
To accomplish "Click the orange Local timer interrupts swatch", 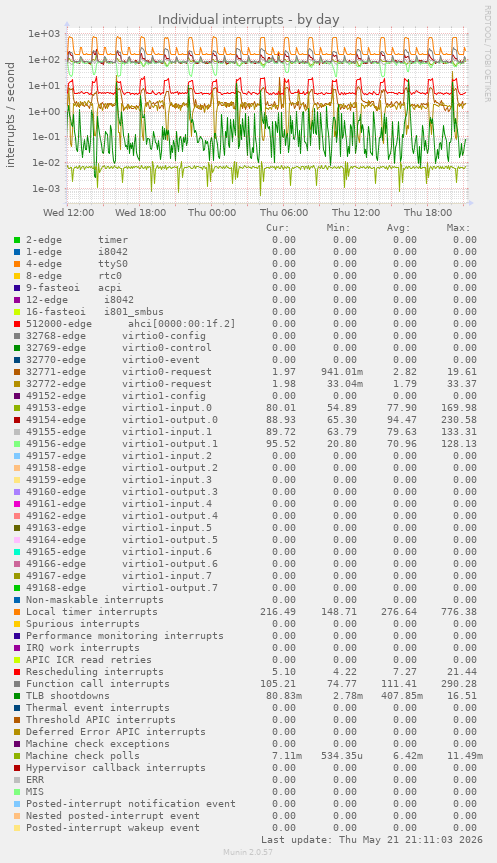I will coord(17,611).
